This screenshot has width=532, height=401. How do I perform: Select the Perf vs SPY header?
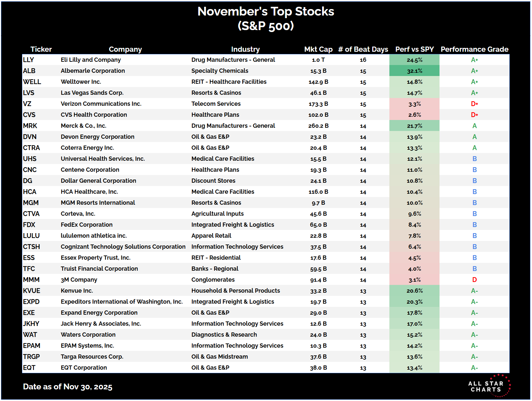[x=414, y=49]
